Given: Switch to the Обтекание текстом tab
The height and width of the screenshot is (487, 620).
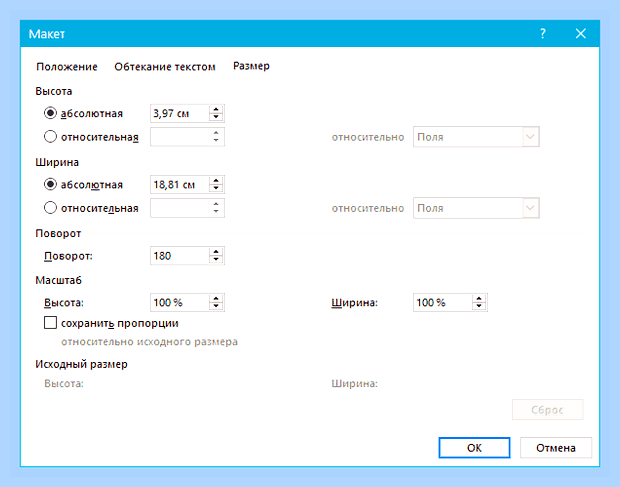Looking at the screenshot, I should 165,66.
